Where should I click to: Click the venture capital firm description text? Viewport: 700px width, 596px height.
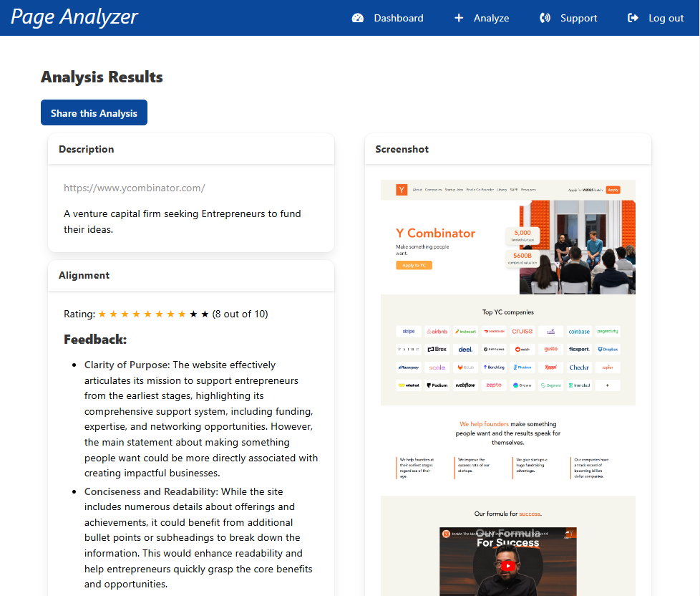pos(182,221)
